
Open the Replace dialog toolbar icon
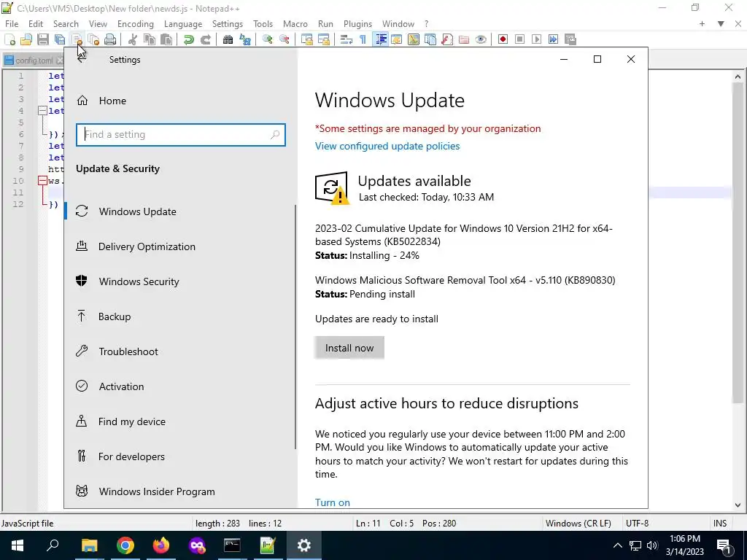point(245,39)
